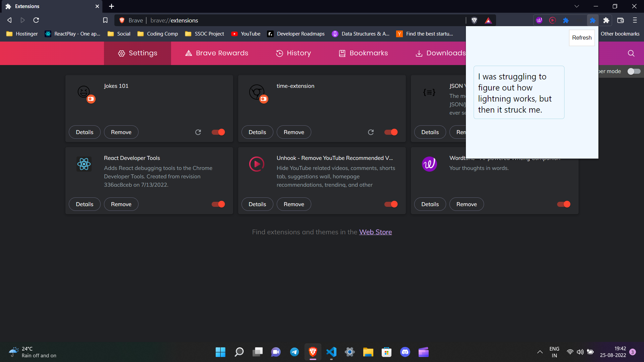Image resolution: width=644 pixels, height=362 pixels.
Task: Open the Bookmarks tab
Action: coord(363,53)
